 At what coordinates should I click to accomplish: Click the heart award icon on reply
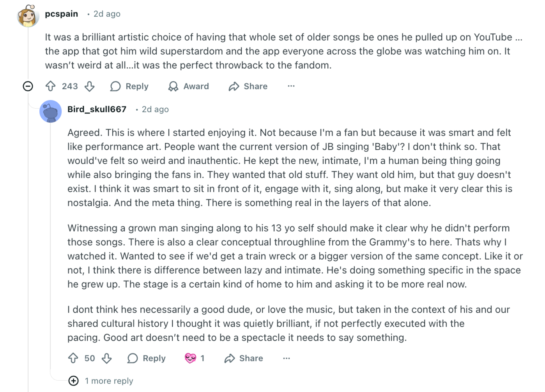190,358
